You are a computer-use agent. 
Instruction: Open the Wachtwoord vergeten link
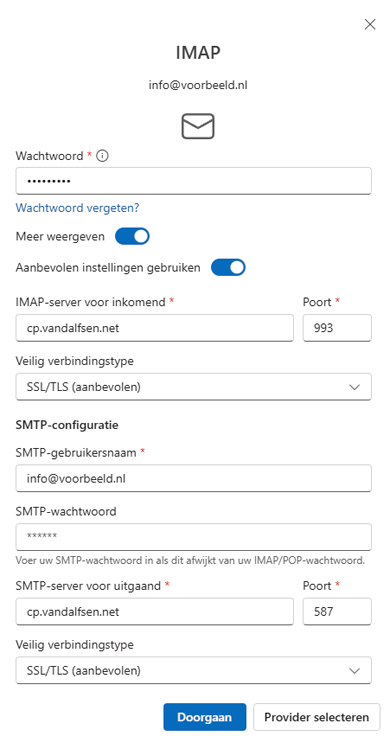(x=77, y=208)
